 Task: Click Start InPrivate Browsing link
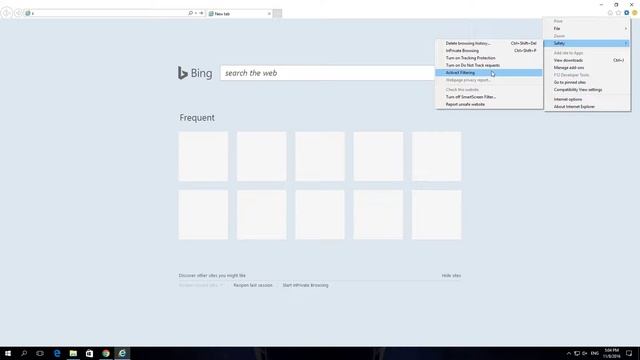(305, 285)
